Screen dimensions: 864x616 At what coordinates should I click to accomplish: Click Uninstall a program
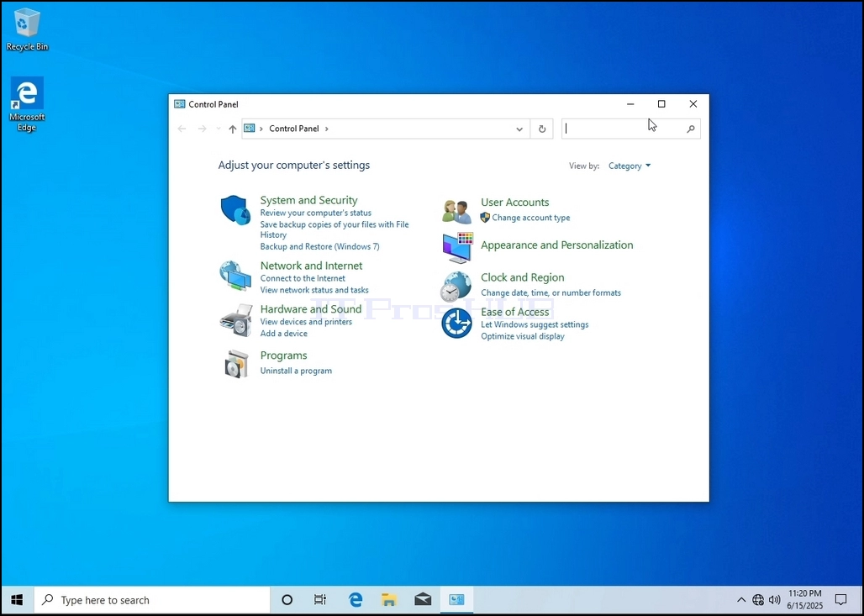click(296, 371)
